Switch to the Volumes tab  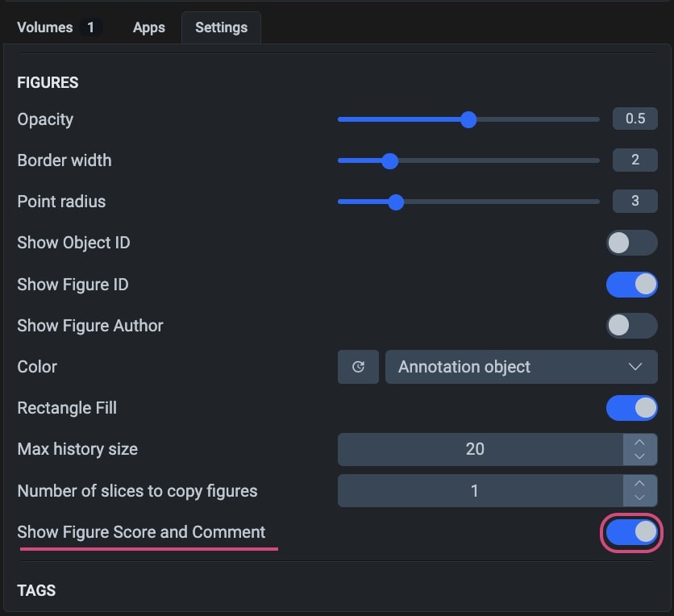tap(56, 27)
